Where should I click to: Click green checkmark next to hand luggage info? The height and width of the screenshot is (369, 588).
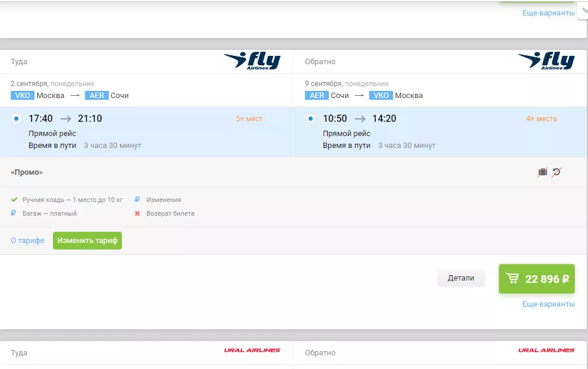point(14,200)
